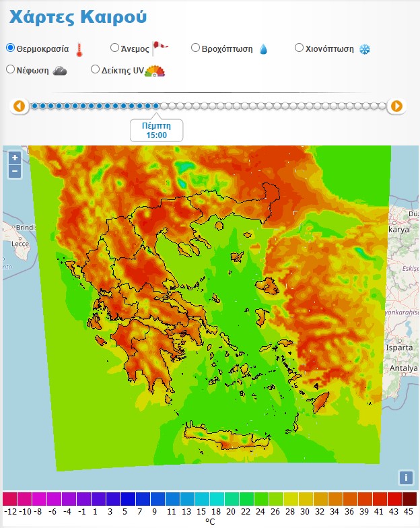Click the UV index gauge icon

click(x=155, y=70)
